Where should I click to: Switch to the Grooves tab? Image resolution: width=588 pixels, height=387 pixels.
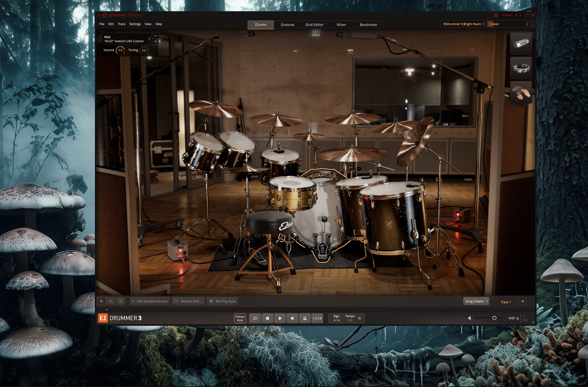287,25
